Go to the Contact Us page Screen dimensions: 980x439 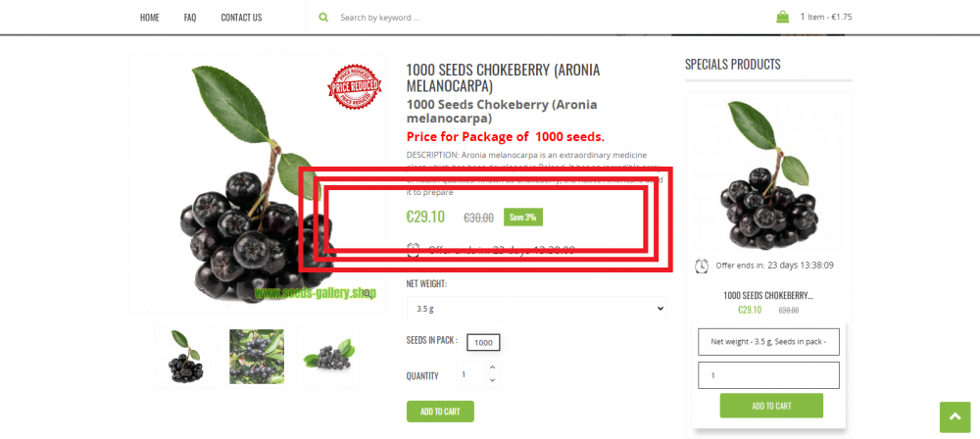tap(241, 18)
